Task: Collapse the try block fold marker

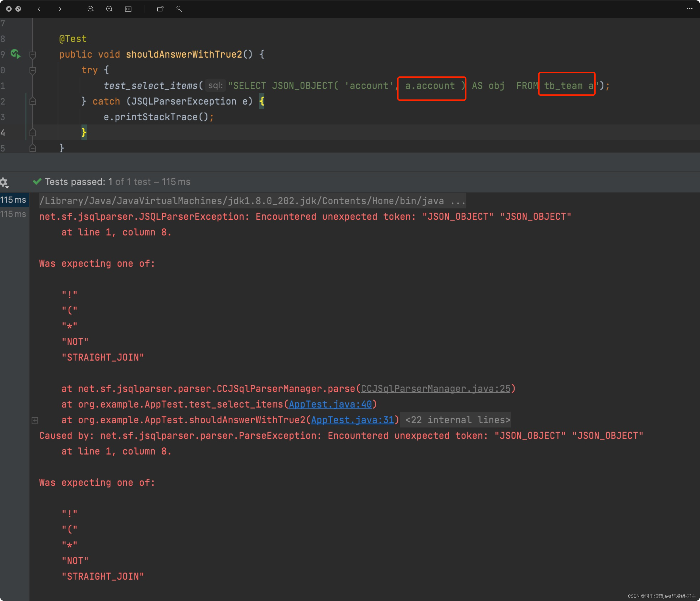Action: (x=33, y=70)
